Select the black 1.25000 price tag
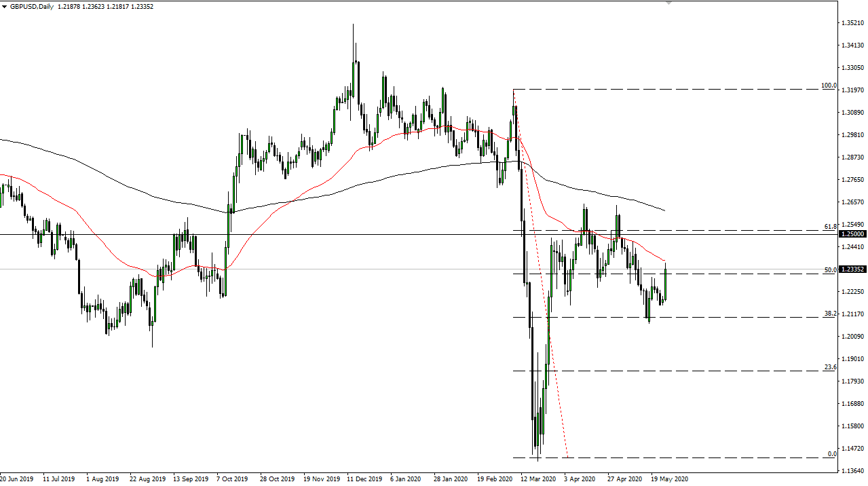 coord(852,234)
